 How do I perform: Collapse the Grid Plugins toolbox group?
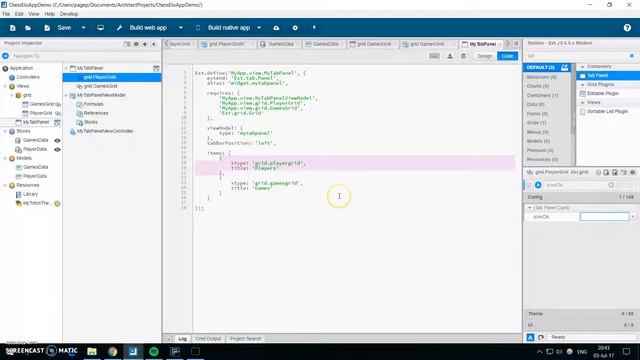tap(583, 84)
